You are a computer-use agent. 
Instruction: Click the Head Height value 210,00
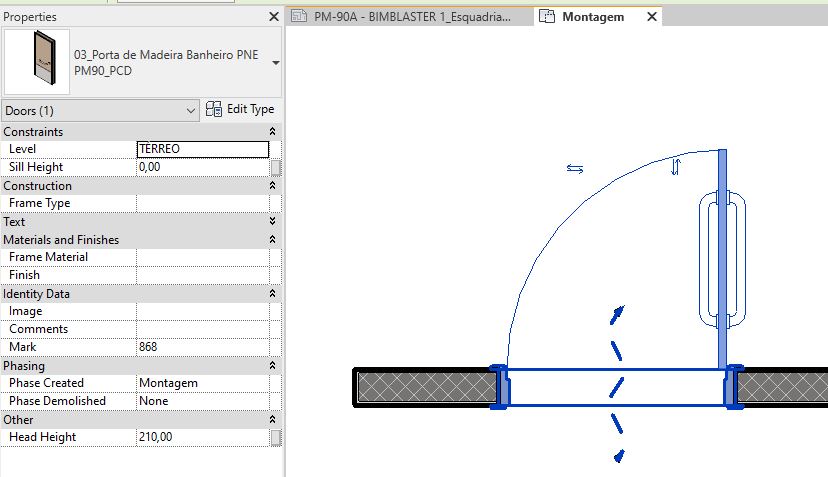click(x=203, y=437)
